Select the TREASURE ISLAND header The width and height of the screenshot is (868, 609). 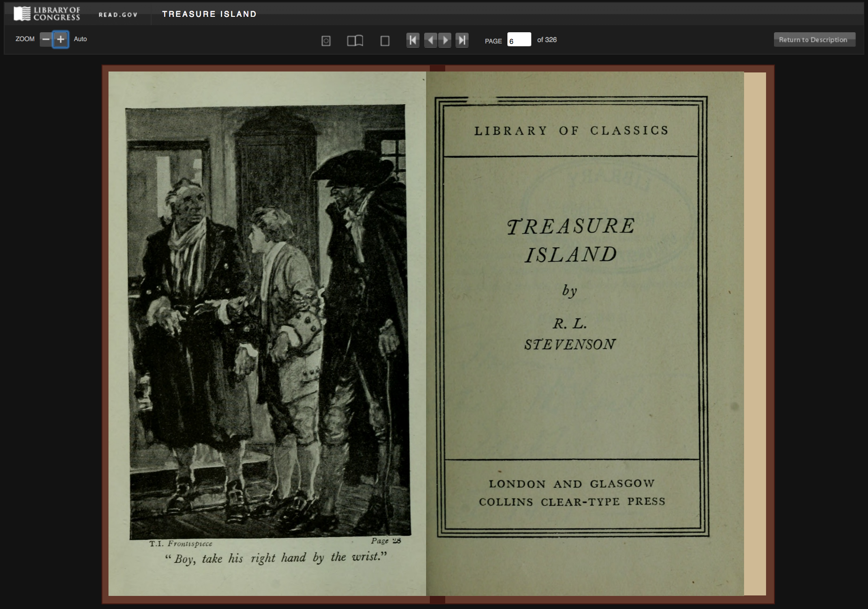click(210, 14)
